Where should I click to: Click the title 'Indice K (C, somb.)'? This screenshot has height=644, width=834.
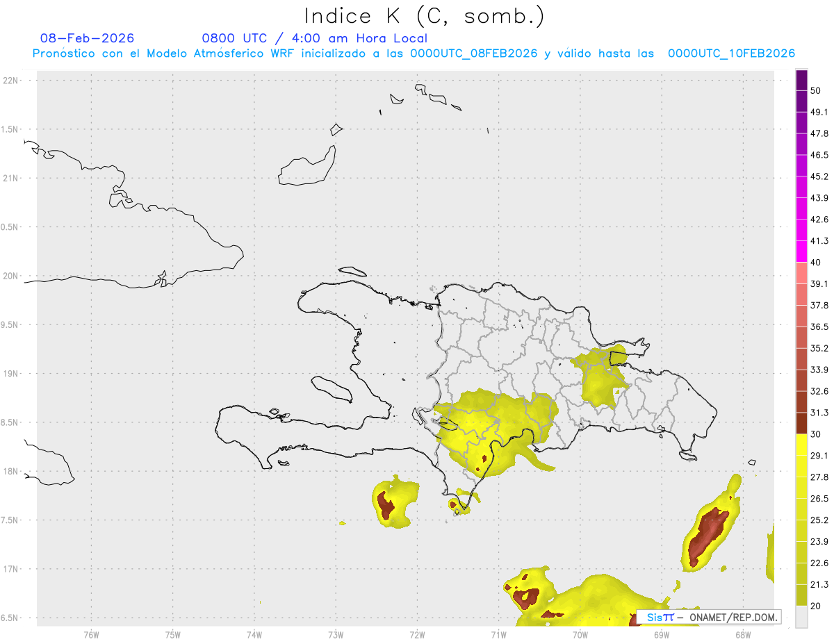(x=425, y=15)
